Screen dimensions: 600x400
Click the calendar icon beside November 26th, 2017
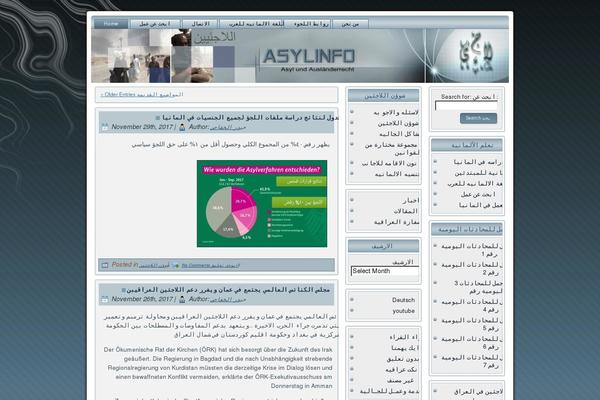point(105,299)
